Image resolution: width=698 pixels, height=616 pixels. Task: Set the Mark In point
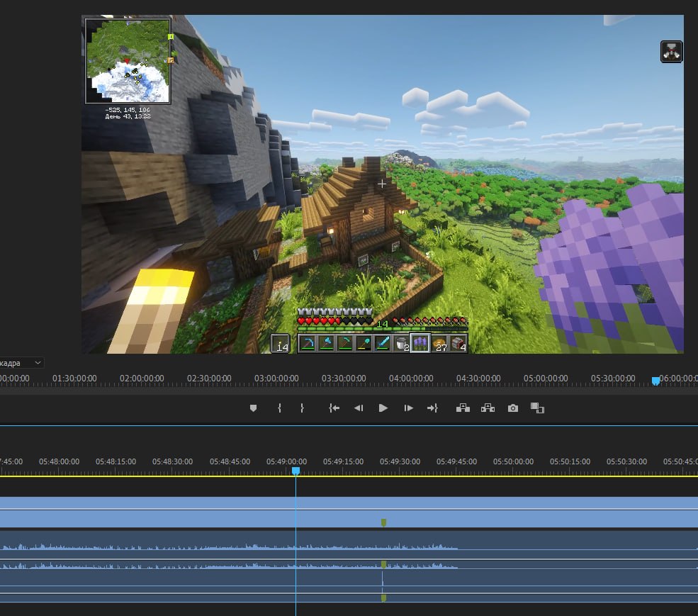tap(279, 408)
